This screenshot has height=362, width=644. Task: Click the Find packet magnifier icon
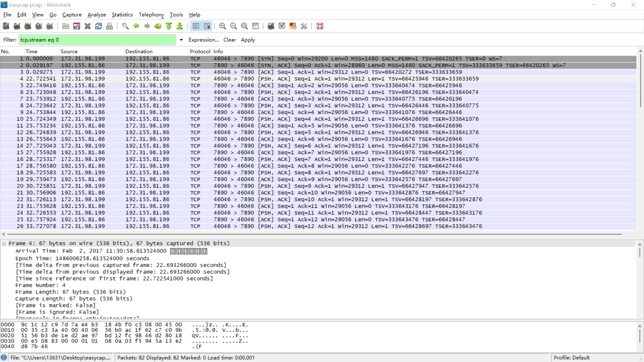[x=125, y=26]
